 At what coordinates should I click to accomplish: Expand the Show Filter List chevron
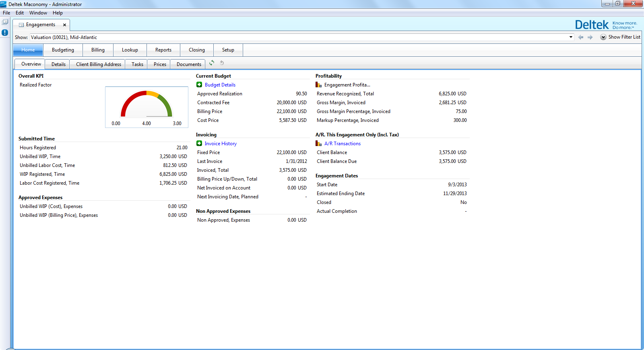click(x=603, y=37)
